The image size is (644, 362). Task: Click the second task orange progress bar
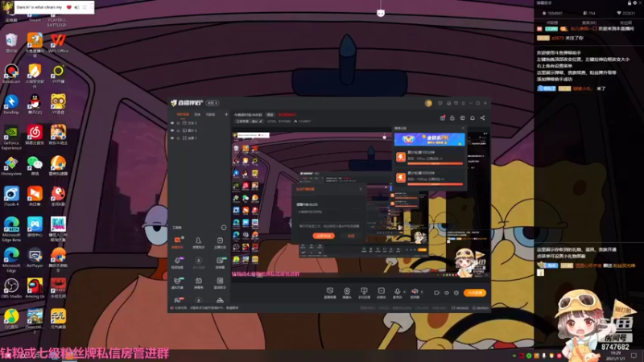point(435,184)
